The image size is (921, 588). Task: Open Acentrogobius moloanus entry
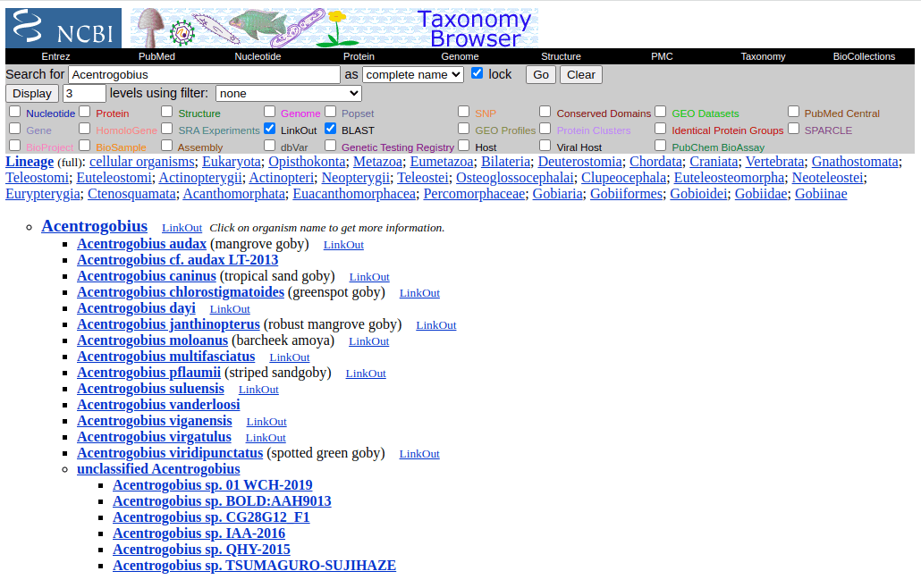152,340
